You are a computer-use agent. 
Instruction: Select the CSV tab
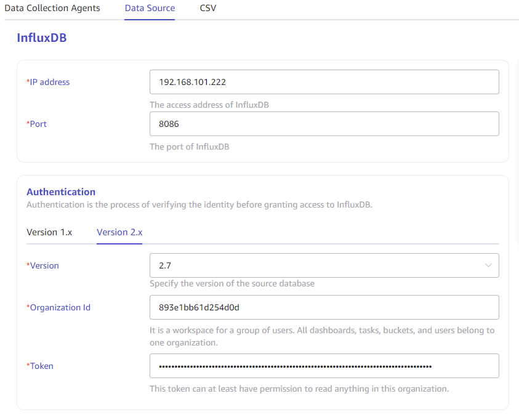[207, 8]
